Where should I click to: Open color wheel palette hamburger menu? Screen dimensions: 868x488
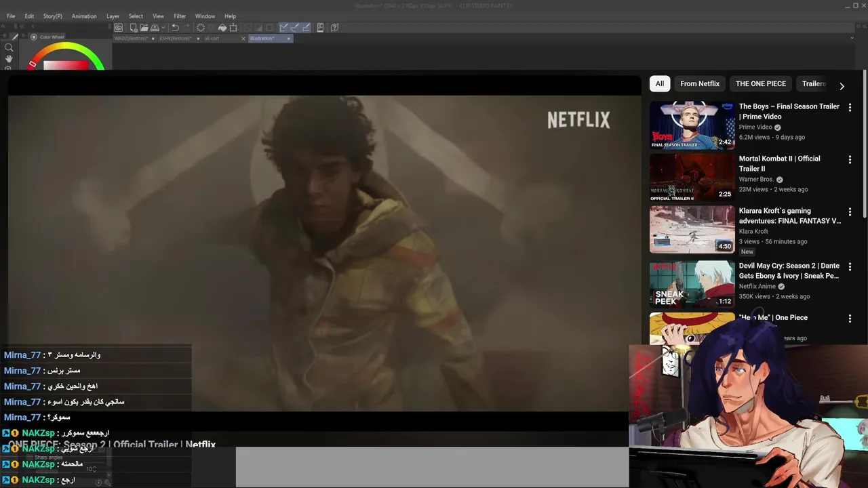pyautogui.click(x=23, y=36)
